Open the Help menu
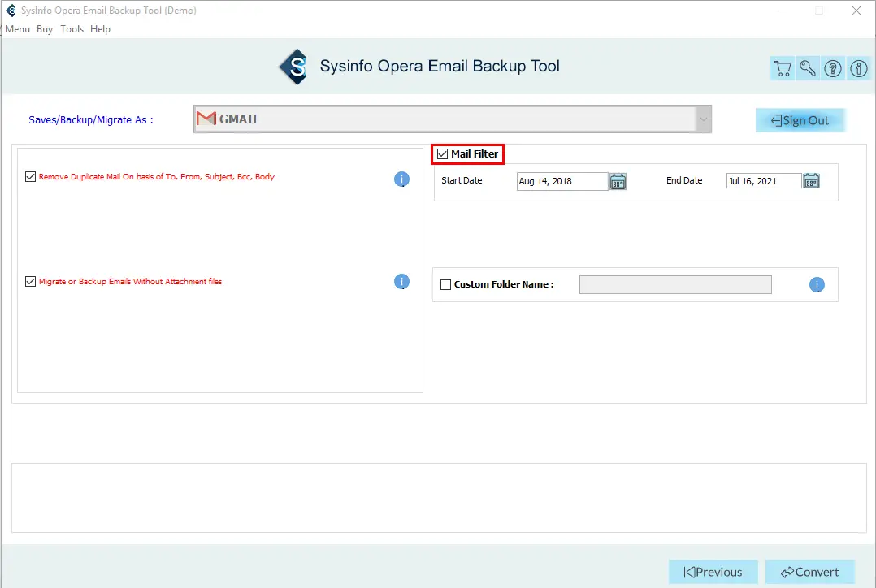This screenshot has height=588, width=876. coord(101,29)
